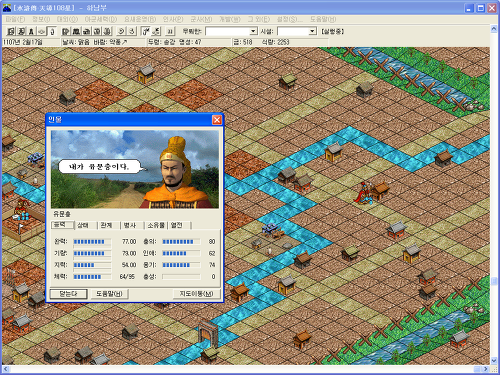This screenshot has width=500, height=375.
Task: Click the first round icon in the two-icon toolbar pair
Action: (122, 31)
